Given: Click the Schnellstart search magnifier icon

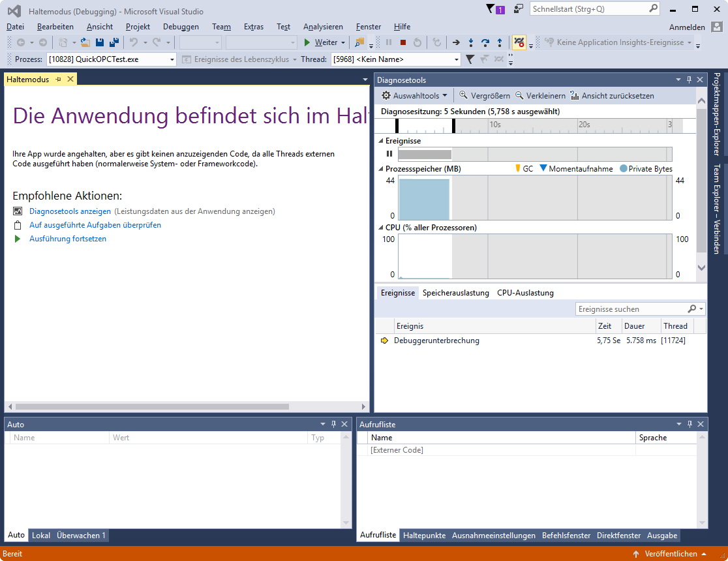Looking at the screenshot, I should click(653, 8).
